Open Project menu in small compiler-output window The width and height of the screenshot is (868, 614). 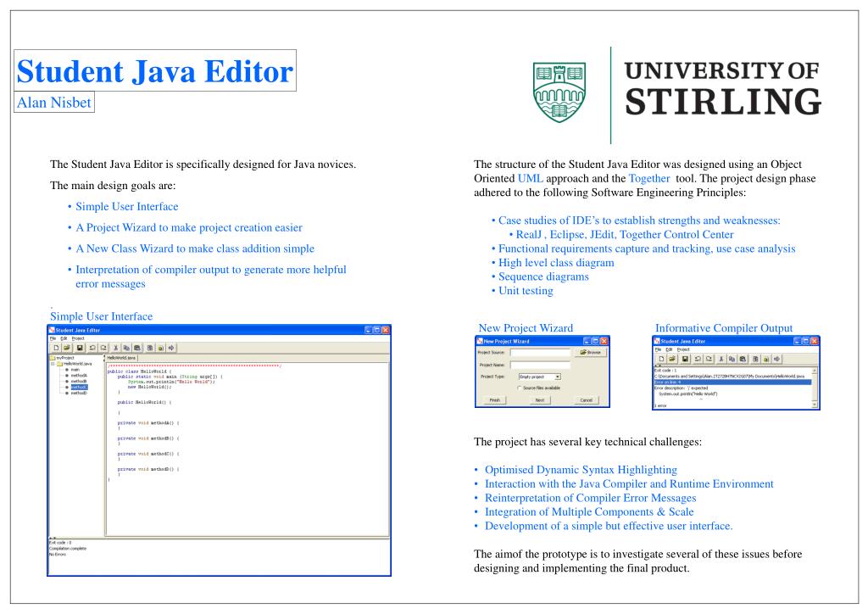(x=683, y=349)
